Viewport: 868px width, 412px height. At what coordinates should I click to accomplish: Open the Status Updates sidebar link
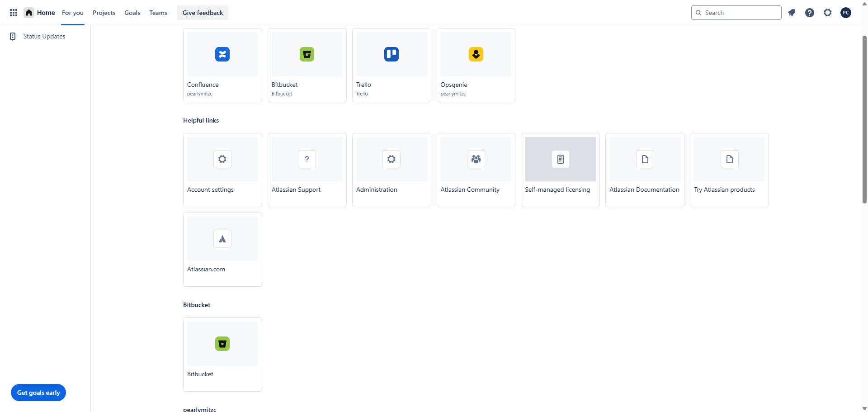44,36
